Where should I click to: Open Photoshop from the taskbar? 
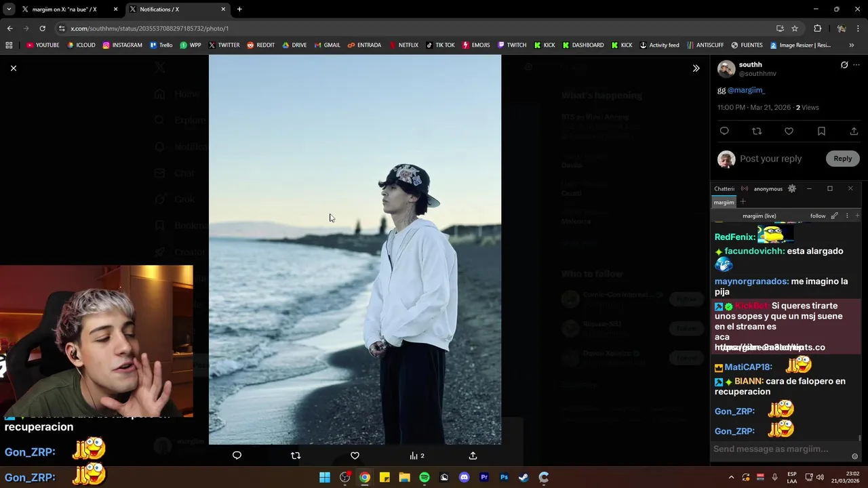[504, 477]
